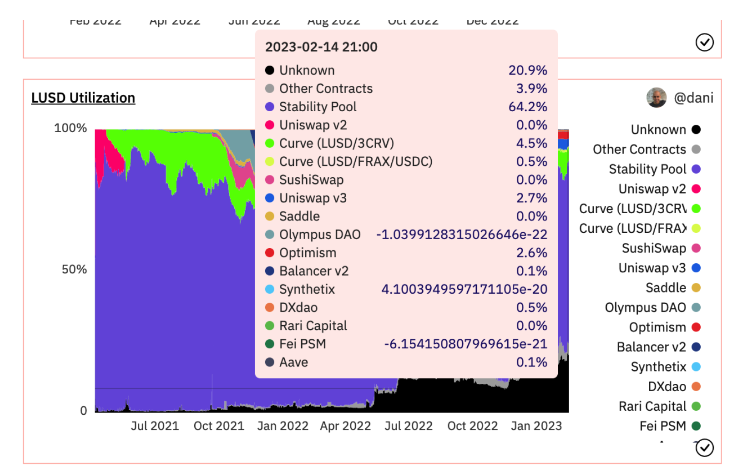Click the Oct 2022 x-axis label
Screen dimensions: 742x475
click(472, 426)
